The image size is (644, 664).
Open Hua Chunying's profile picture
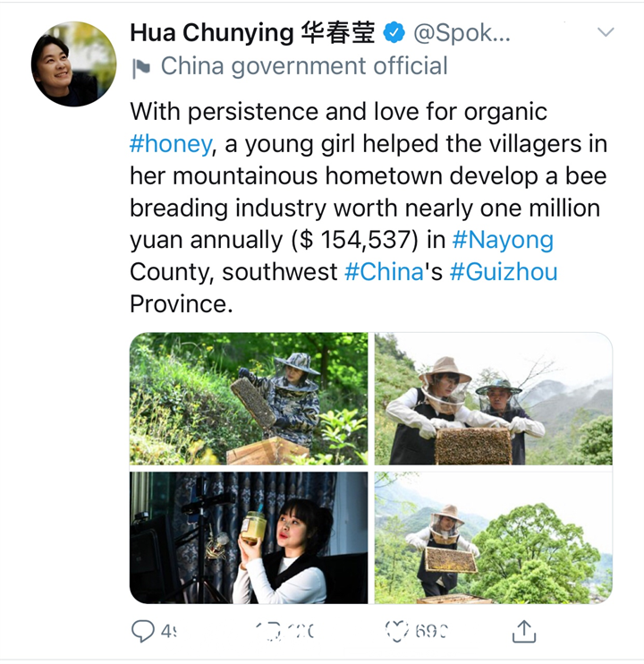(73, 64)
